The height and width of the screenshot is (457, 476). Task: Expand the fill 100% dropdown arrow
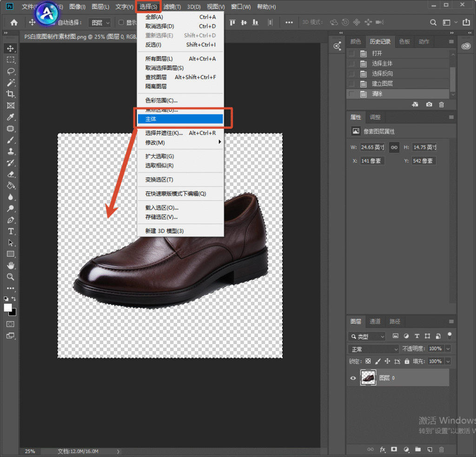(448, 361)
